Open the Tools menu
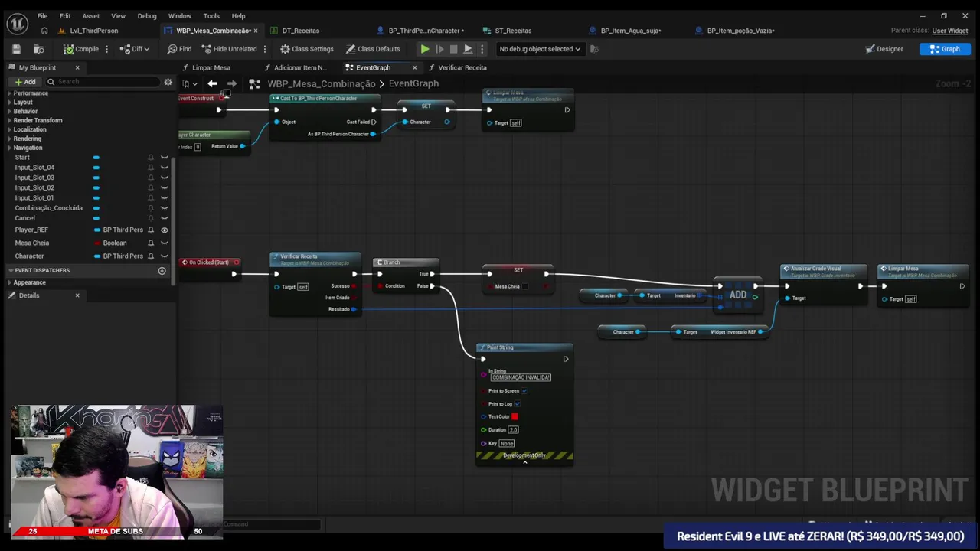This screenshot has height=551, width=980. pyautogui.click(x=211, y=15)
